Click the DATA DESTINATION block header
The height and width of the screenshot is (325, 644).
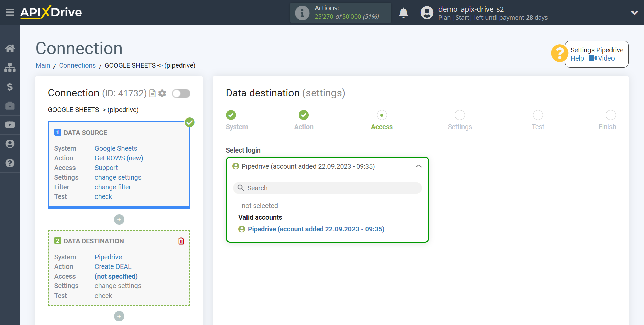point(94,241)
